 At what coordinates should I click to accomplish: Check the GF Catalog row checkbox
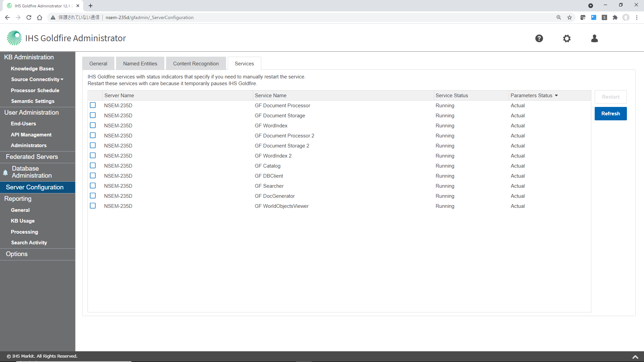(93, 166)
